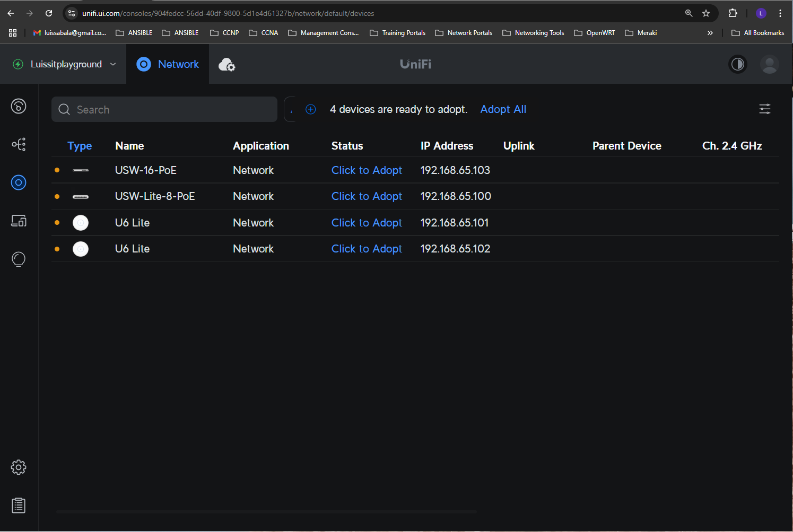This screenshot has width=793, height=532.
Task: Open the luissabala Gmail bookmark
Action: (69, 33)
